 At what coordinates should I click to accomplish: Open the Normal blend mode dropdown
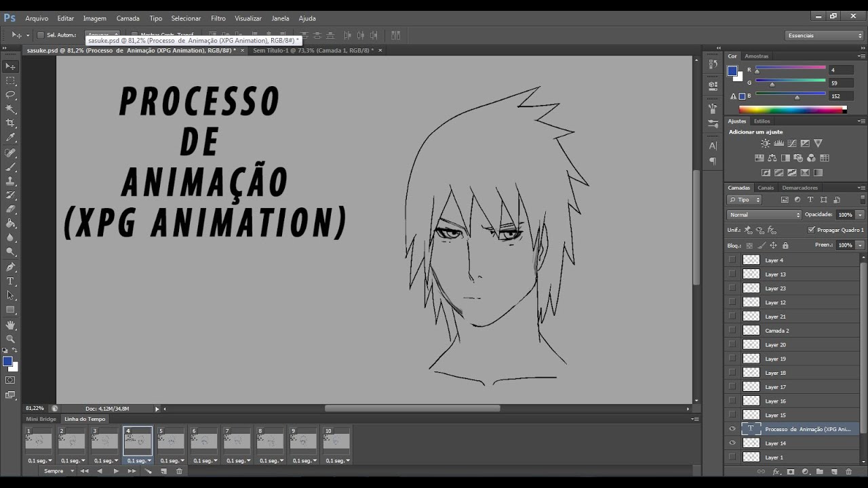pos(764,215)
